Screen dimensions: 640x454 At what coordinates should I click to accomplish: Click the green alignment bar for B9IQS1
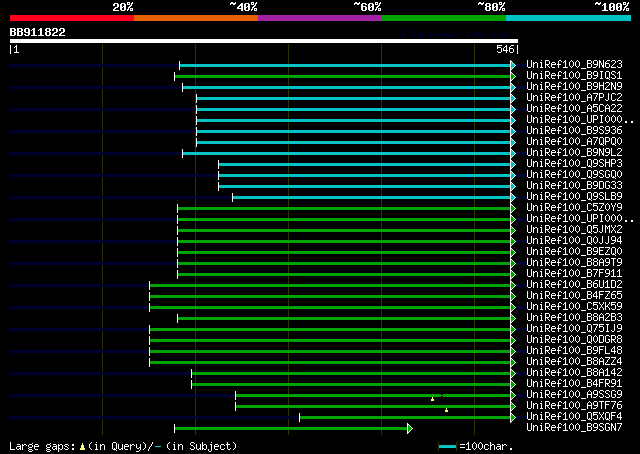click(342, 76)
